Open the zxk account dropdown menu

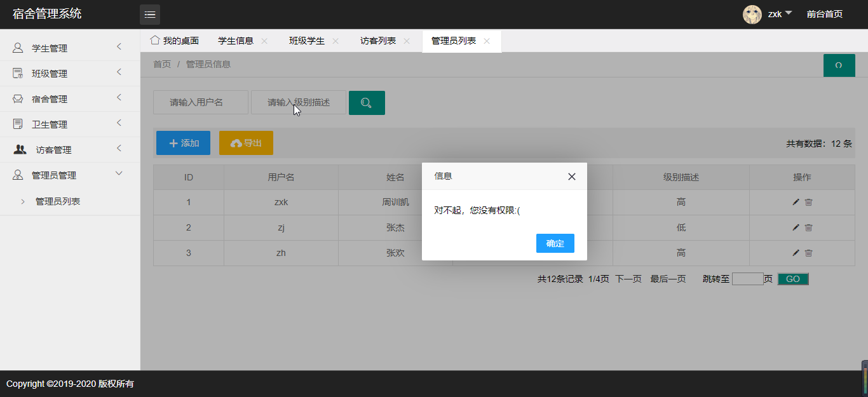coord(780,14)
